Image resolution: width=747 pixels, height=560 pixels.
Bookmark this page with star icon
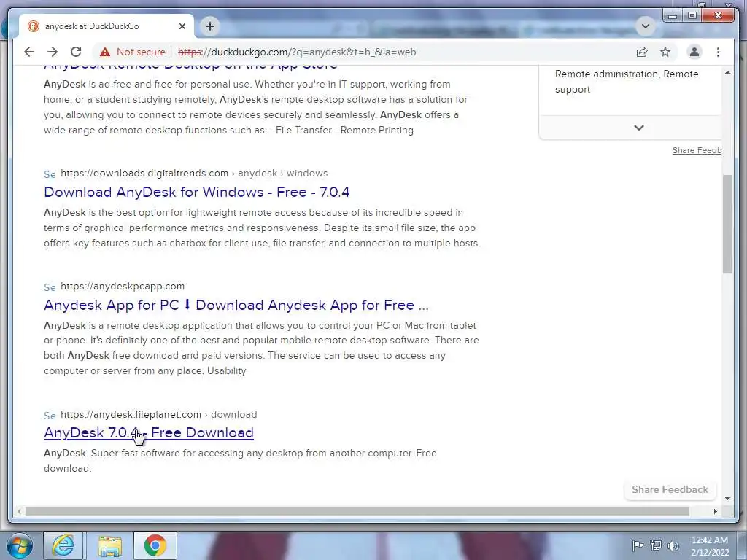[x=665, y=52]
